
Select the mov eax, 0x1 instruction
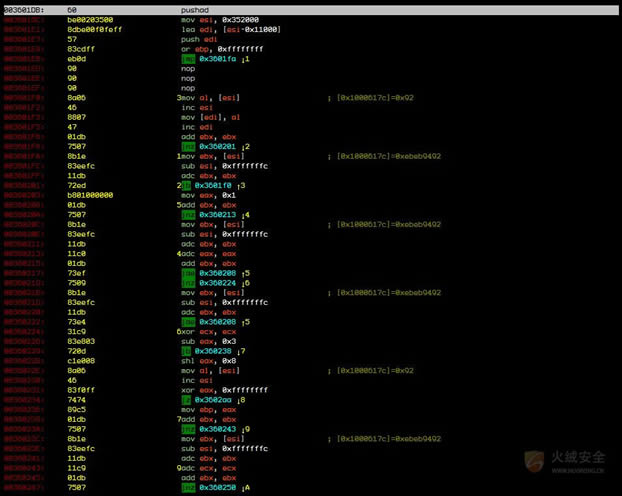click(208, 196)
